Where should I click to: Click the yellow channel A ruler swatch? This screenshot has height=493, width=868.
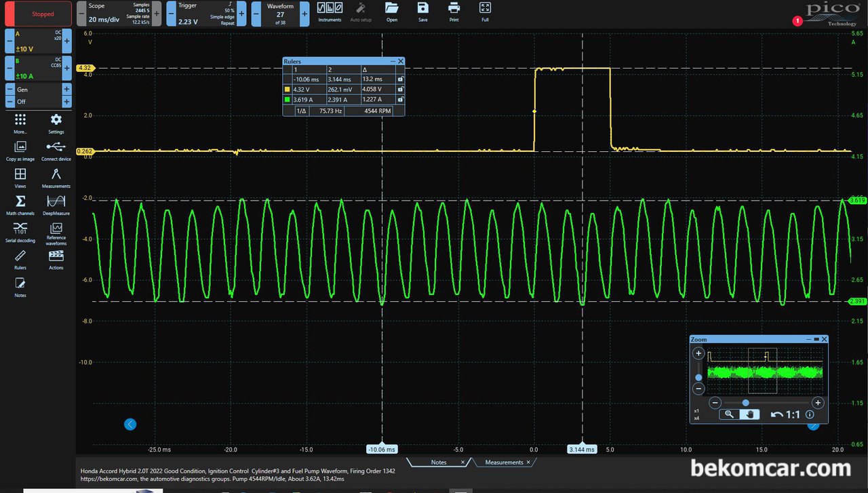pyautogui.click(x=287, y=89)
